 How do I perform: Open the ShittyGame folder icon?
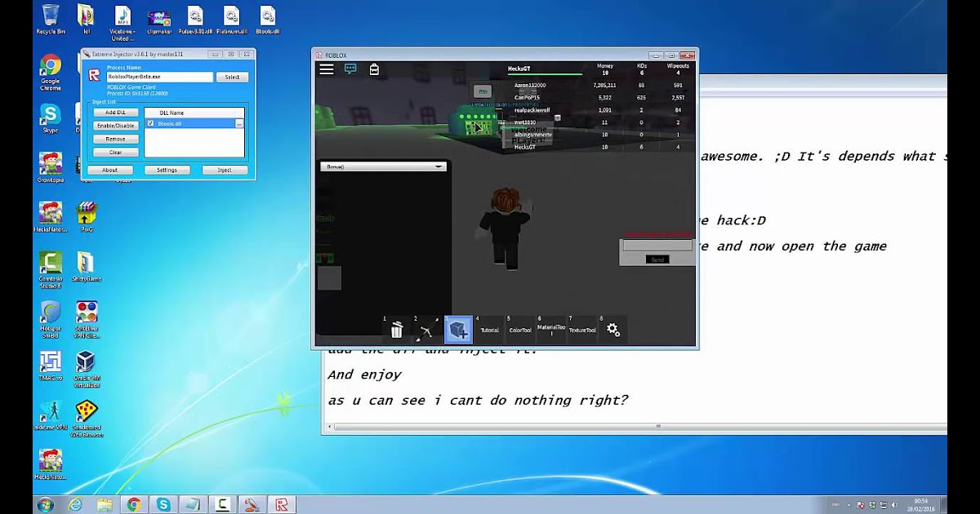86,267
